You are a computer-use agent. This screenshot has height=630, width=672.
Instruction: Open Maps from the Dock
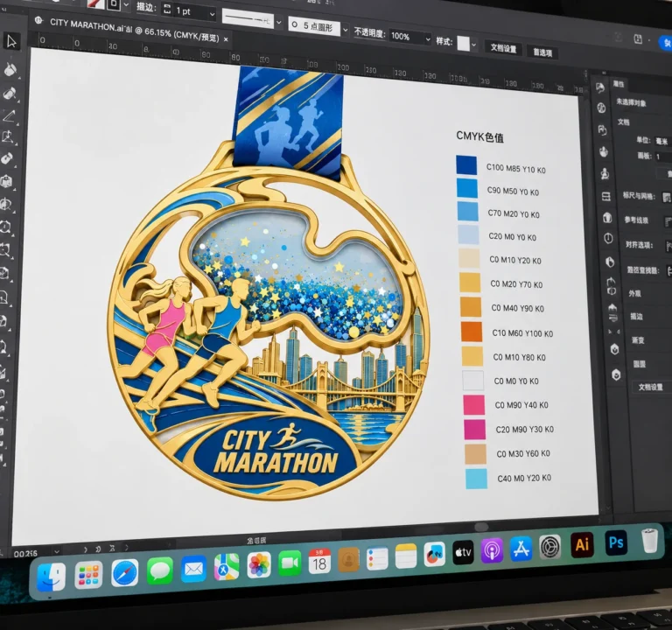(227, 567)
